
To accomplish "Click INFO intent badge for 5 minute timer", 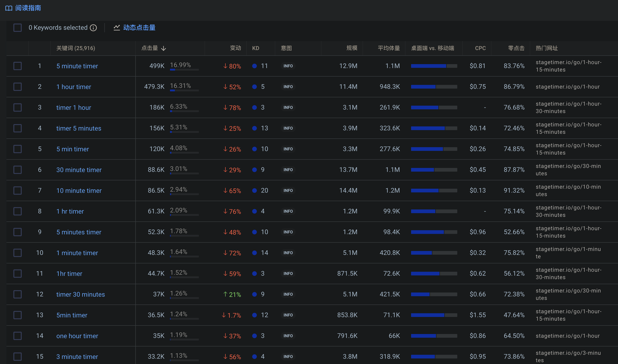I will click(x=288, y=66).
